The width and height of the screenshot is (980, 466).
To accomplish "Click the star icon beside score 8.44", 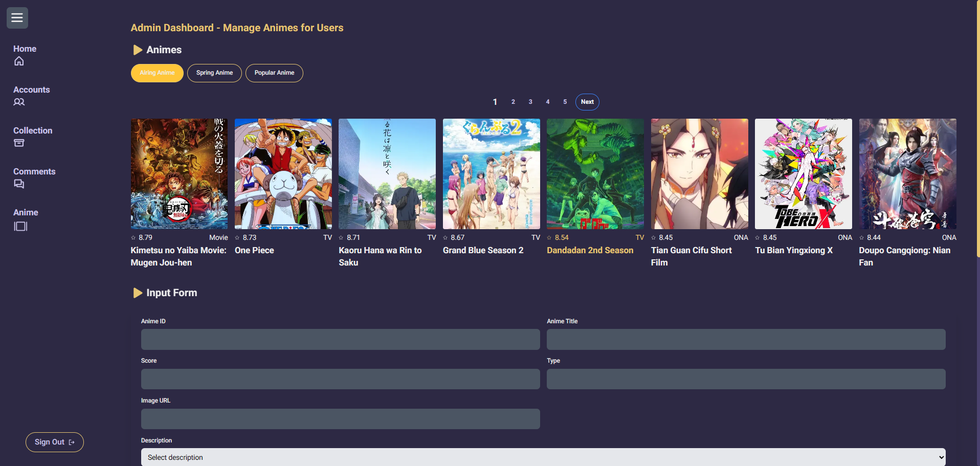I will (x=862, y=238).
